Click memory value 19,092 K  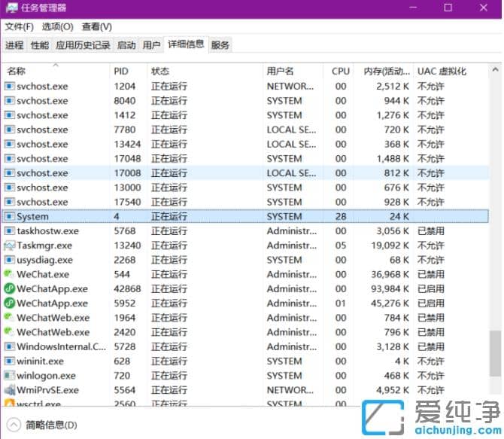coord(390,245)
